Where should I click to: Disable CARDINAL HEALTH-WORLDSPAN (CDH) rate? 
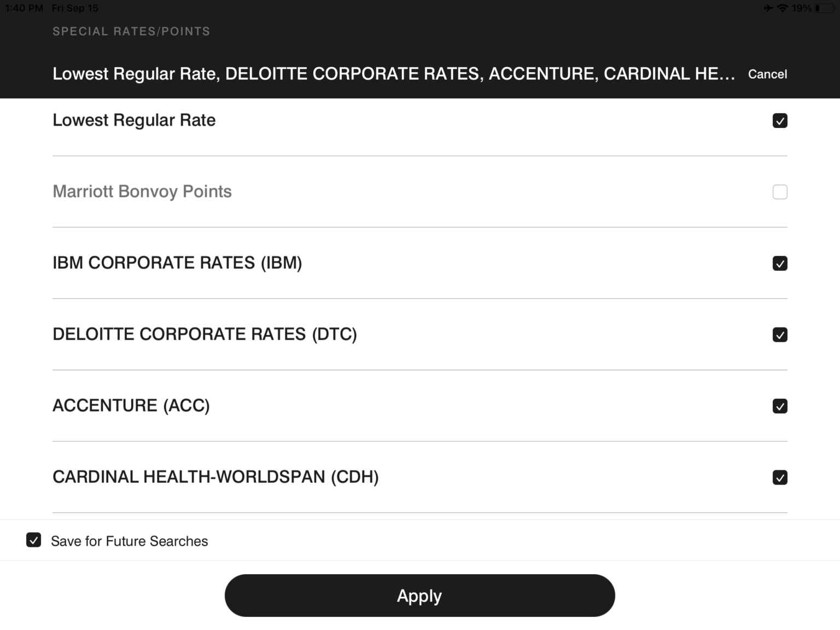(780, 477)
